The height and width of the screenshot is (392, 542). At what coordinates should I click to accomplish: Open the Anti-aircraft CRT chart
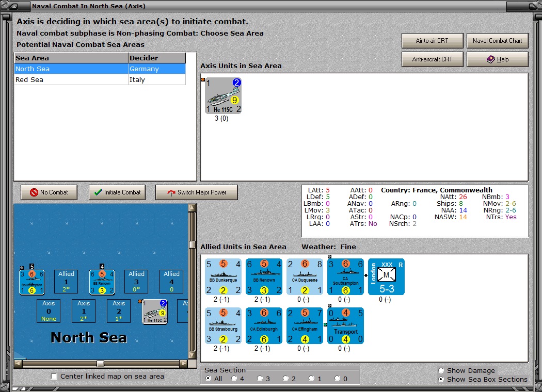tap(432, 59)
